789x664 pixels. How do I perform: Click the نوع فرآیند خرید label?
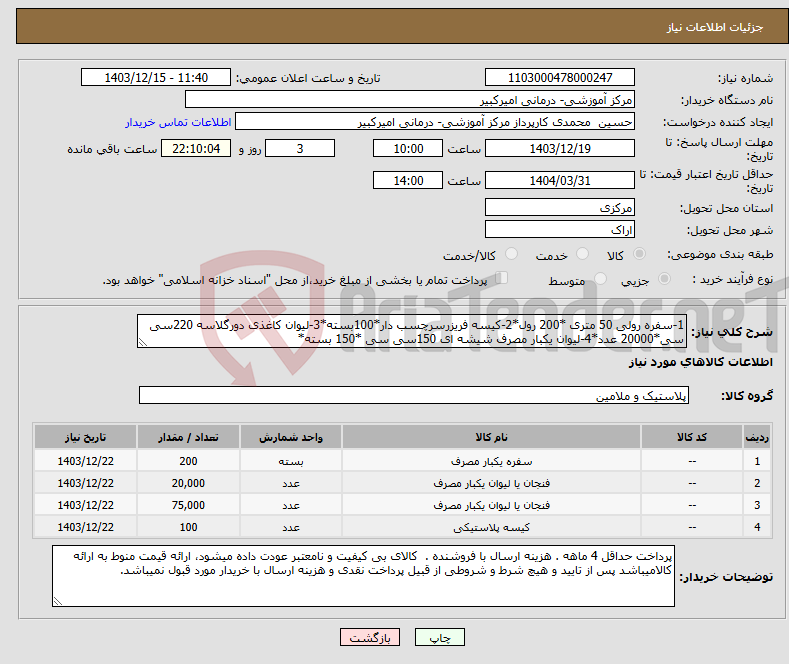pyautogui.click(x=733, y=279)
